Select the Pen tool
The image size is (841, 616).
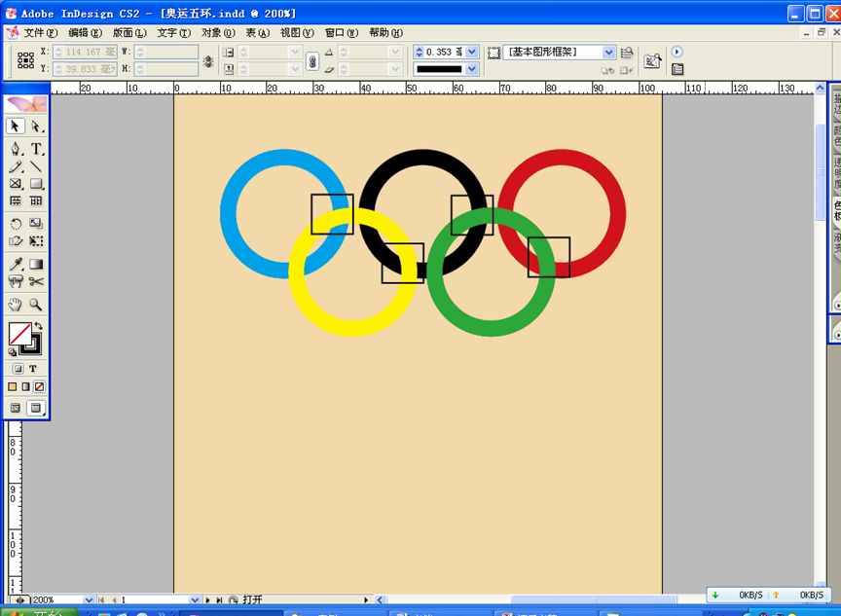16,149
